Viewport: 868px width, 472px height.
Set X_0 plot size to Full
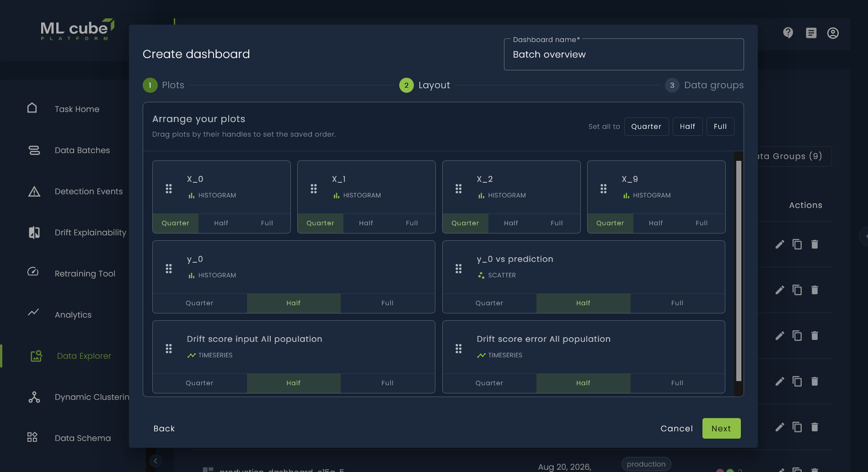pos(267,223)
